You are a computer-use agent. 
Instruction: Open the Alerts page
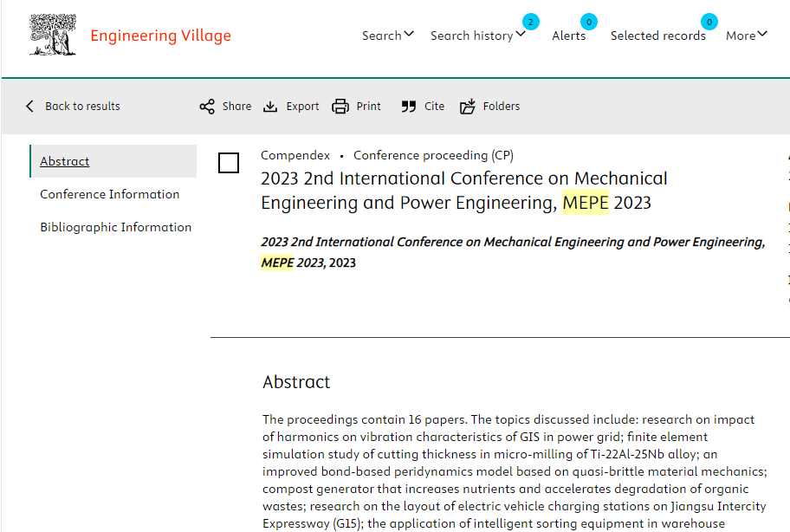click(x=569, y=36)
